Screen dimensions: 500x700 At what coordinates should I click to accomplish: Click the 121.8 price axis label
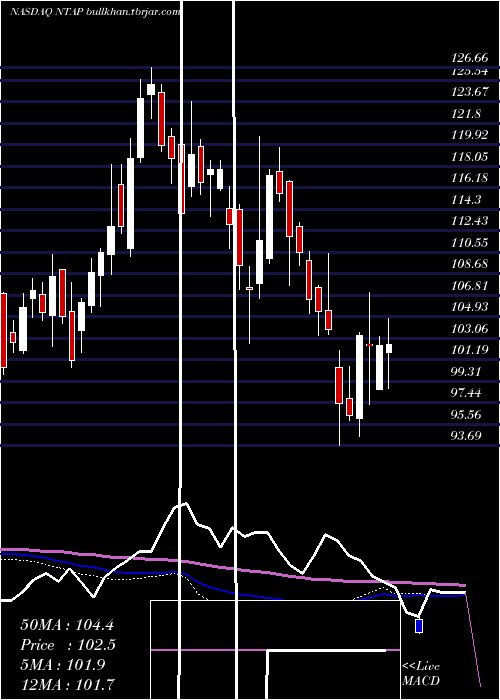(466, 114)
